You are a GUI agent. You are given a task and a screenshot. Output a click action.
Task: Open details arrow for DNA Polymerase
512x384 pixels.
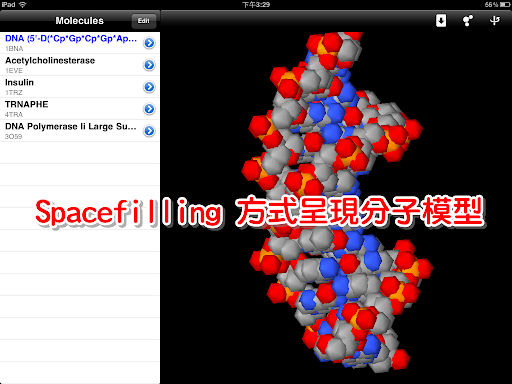[149, 131]
